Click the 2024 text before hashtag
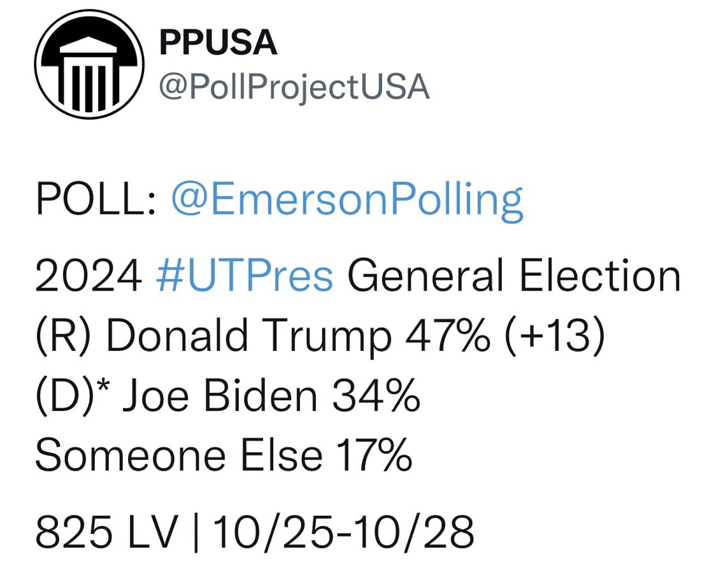The width and height of the screenshot is (728, 572). (89, 276)
